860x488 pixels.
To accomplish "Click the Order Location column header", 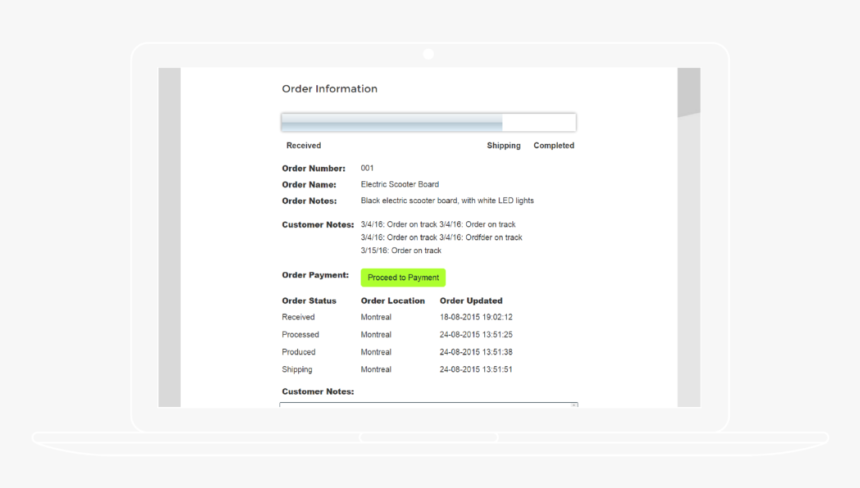I will (392, 301).
